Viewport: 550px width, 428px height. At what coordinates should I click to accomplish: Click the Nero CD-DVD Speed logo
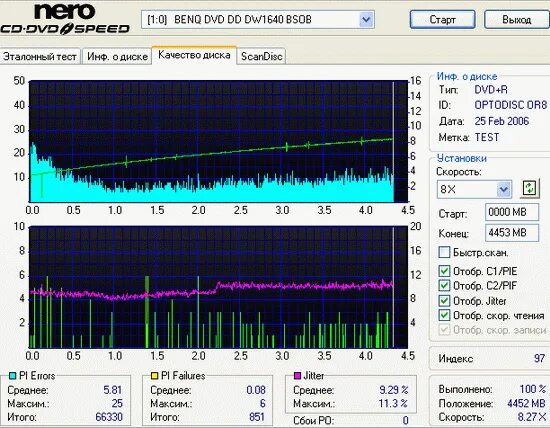point(65,19)
